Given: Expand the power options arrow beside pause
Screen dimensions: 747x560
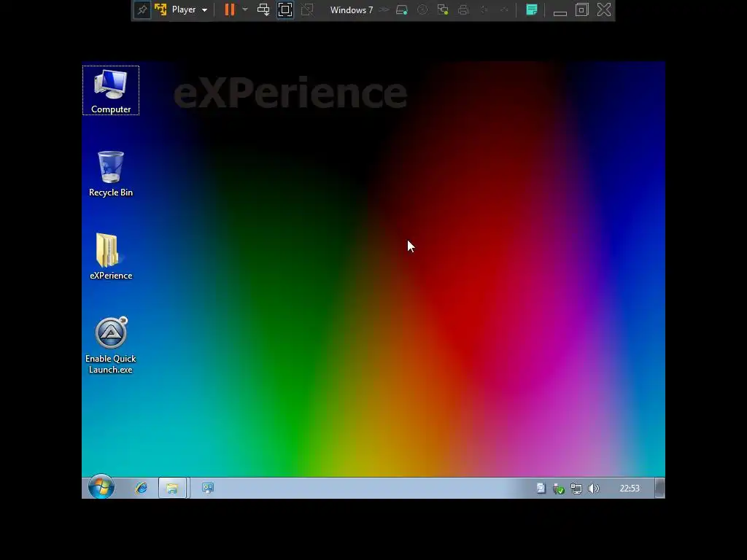Looking at the screenshot, I should coord(245,9).
